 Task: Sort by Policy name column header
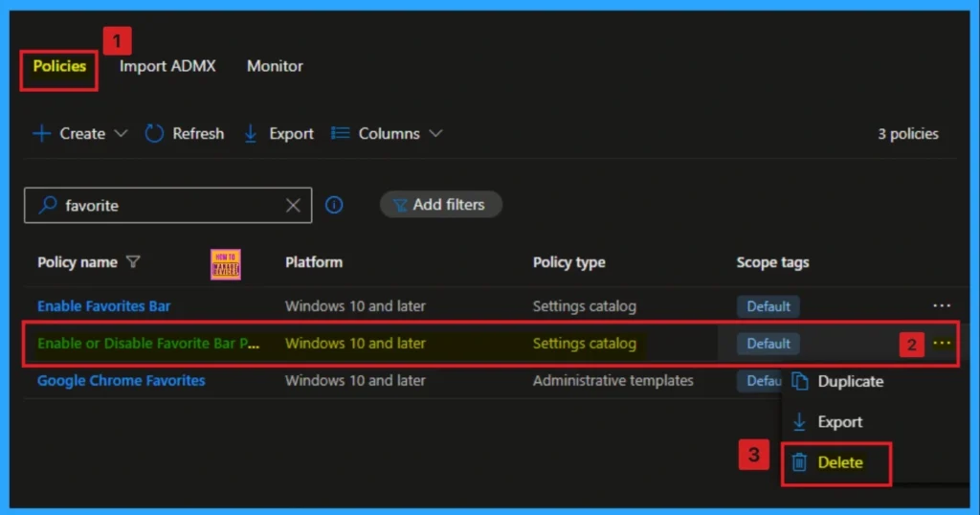point(78,262)
